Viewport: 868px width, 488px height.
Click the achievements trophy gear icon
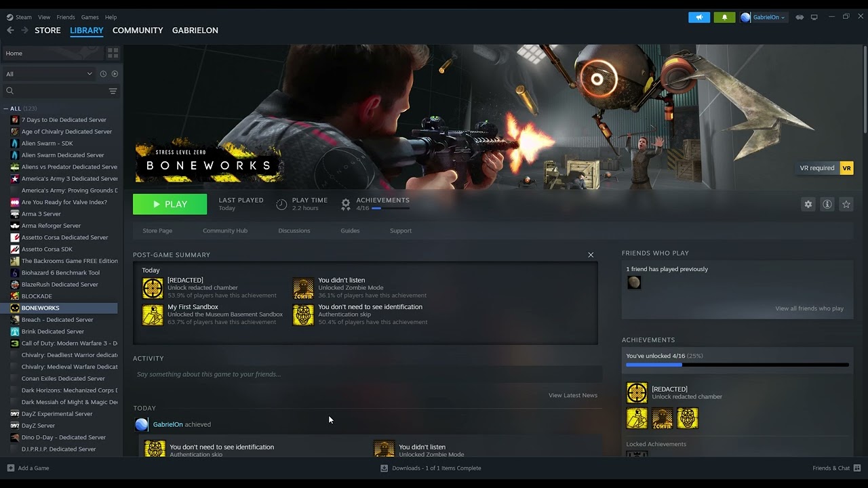pyautogui.click(x=346, y=204)
